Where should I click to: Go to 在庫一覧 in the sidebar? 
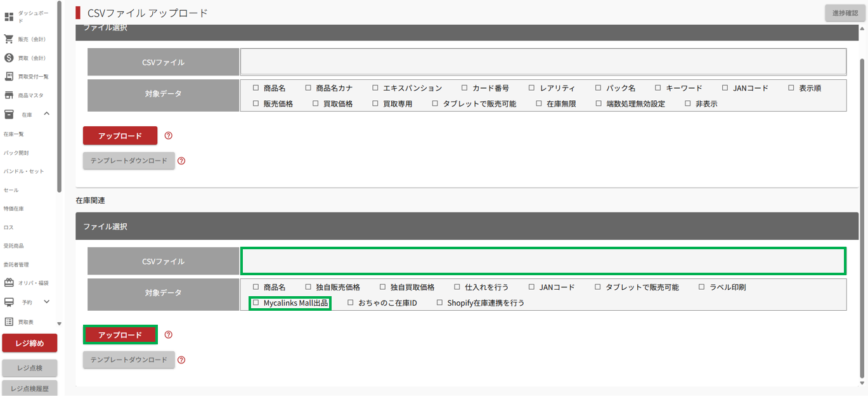tap(14, 134)
